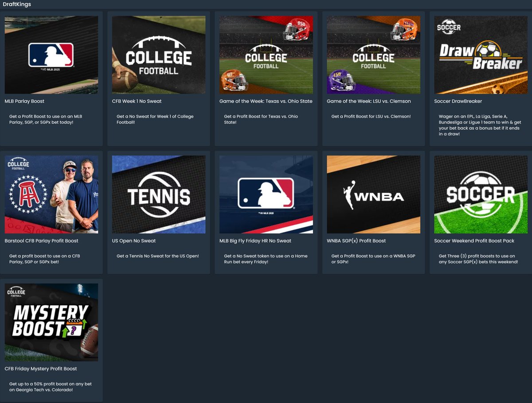Image resolution: width=532 pixels, height=403 pixels.
Task: Select the CFB Friday Mystery Profit Boost title
Action: (41, 368)
